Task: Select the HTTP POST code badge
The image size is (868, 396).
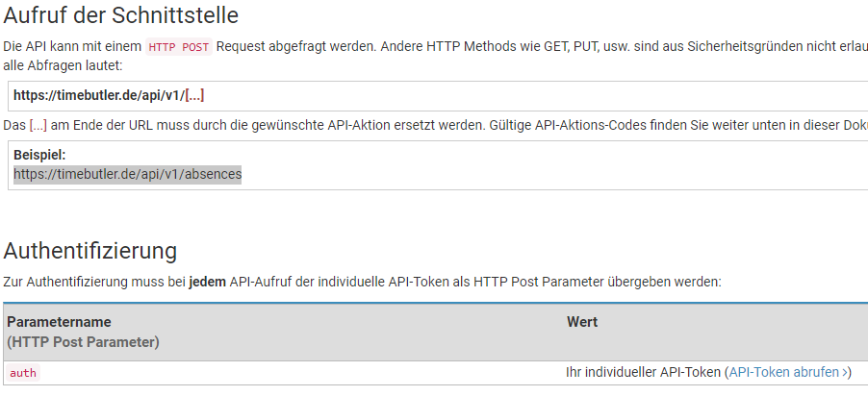Action: [x=179, y=47]
